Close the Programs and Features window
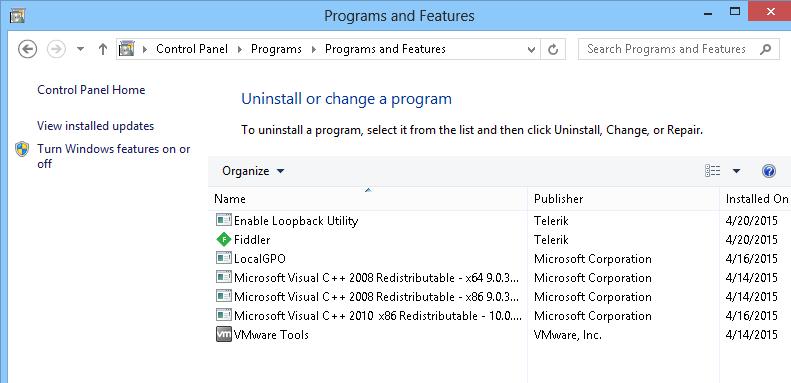Image resolution: width=791 pixels, height=383 pixels. [x=769, y=11]
